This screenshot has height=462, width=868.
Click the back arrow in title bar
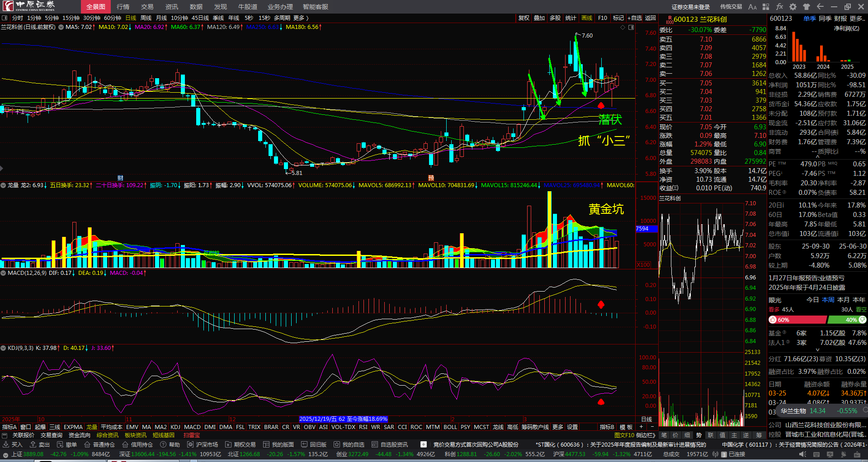pyautogui.click(x=820, y=7)
